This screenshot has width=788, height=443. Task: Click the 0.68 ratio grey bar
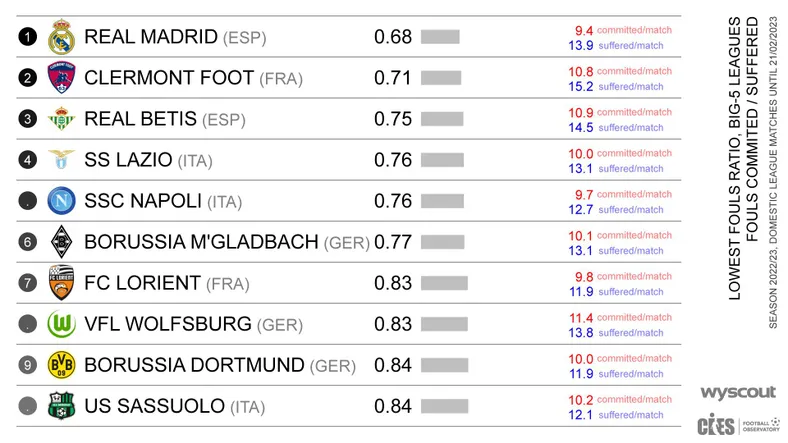pos(440,37)
